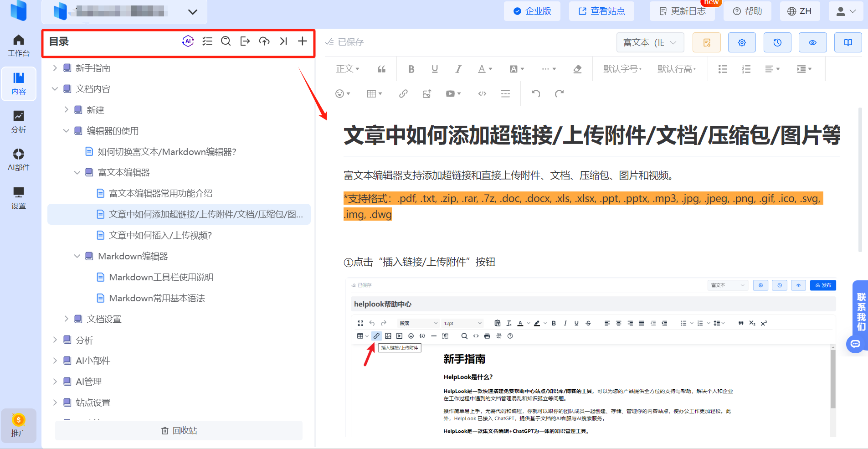Open the 更新日志 changelog
The height and width of the screenshot is (449, 868).
[x=682, y=11]
